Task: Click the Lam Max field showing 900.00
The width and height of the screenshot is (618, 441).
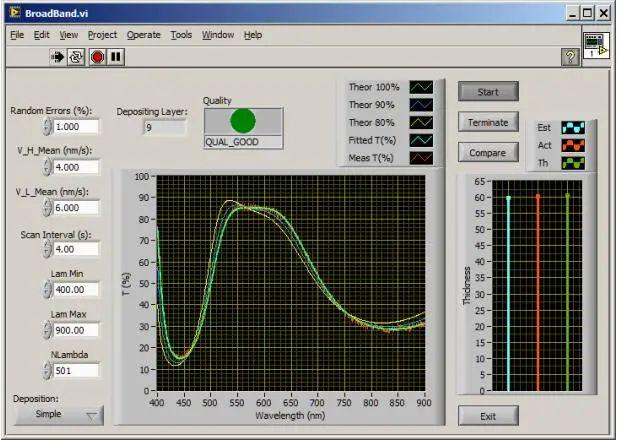Action: coord(76,330)
